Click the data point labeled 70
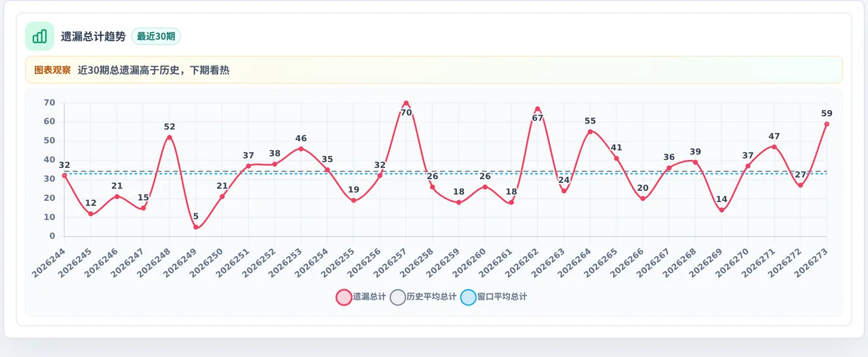 pyautogui.click(x=406, y=103)
